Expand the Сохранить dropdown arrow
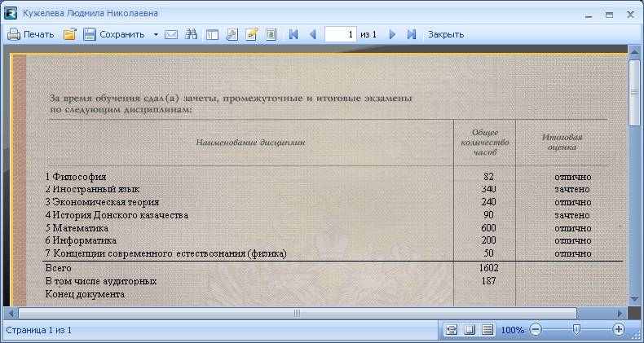 [156, 35]
